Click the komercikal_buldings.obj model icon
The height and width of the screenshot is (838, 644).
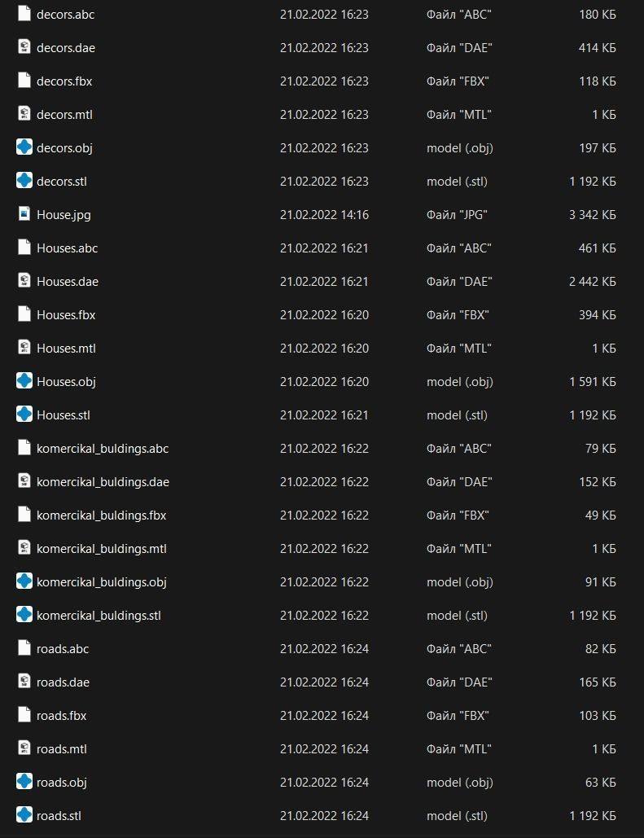tap(24, 581)
